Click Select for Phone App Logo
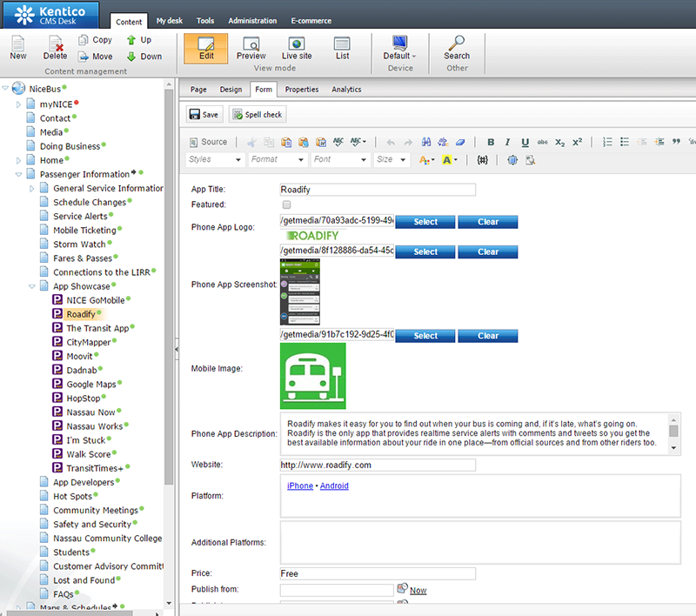The height and width of the screenshot is (616, 696). (x=425, y=222)
